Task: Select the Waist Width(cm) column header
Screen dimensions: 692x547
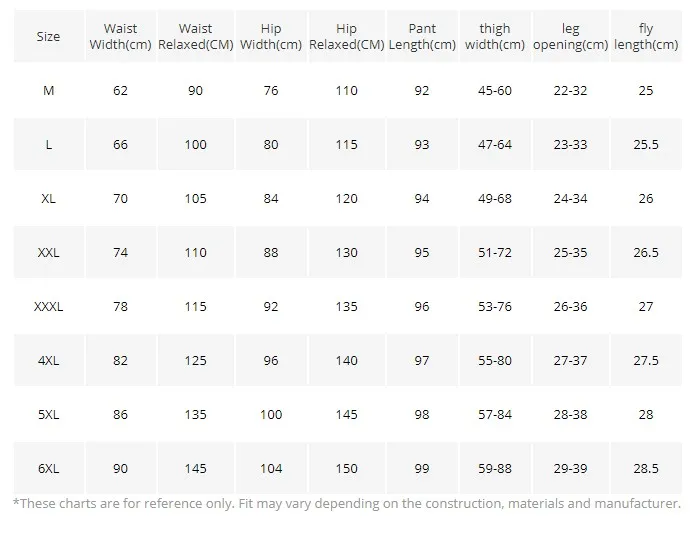Action: pyautogui.click(x=120, y=37)
